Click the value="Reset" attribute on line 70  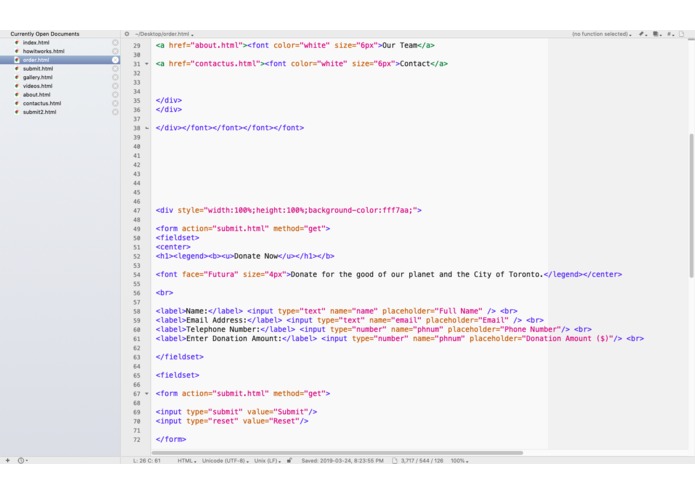[271, 421]
